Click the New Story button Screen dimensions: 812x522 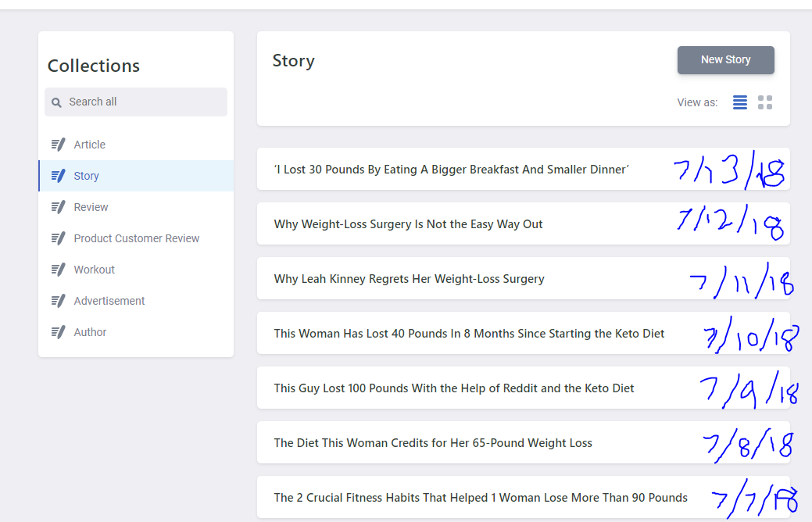(725, 59)
